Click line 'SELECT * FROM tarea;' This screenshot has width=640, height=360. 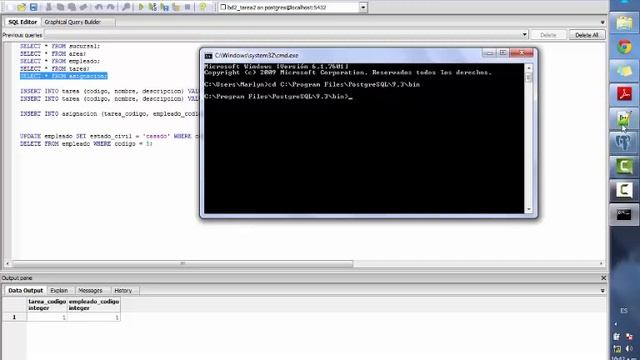point(55,69)
